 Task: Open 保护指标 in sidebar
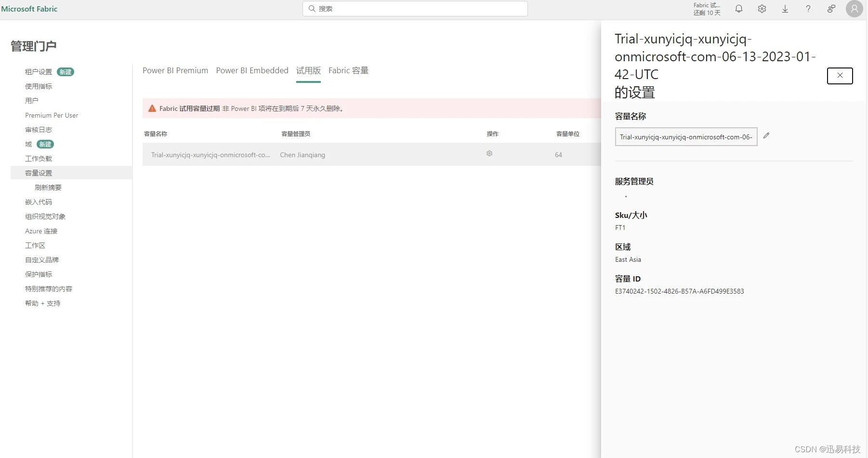(x=39, y=274)
